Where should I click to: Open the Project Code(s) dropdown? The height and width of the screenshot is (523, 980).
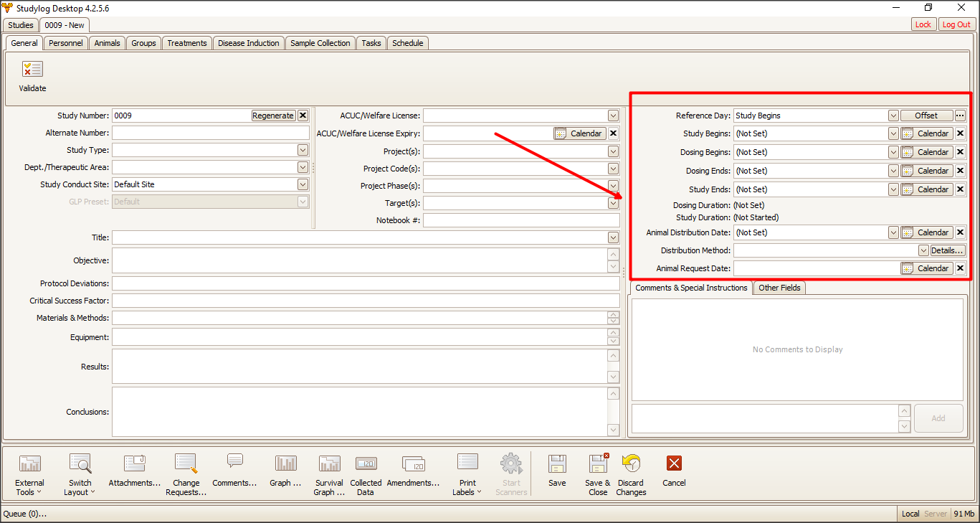[613, 169]
